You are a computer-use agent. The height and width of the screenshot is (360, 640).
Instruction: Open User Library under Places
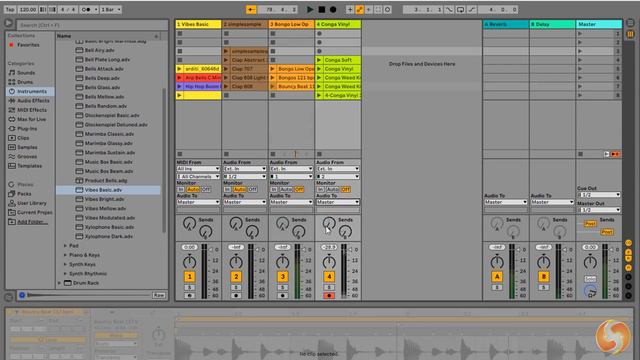coord(32,203)
